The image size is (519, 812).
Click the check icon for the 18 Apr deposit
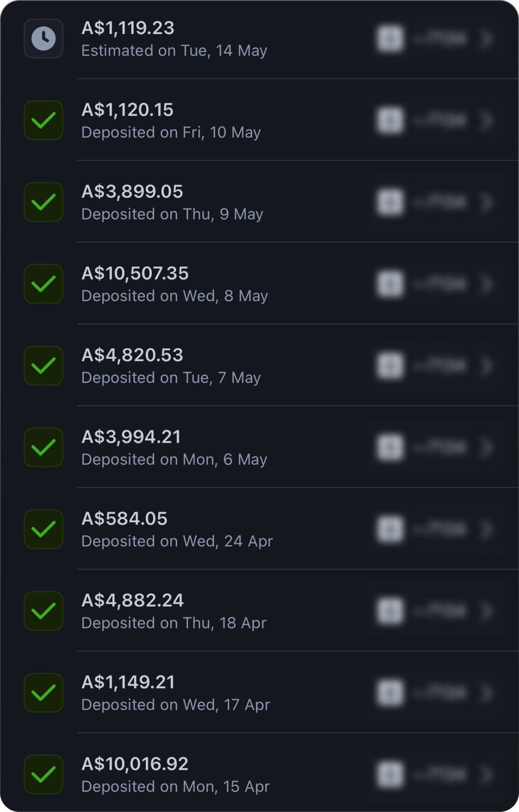(43, 611)
